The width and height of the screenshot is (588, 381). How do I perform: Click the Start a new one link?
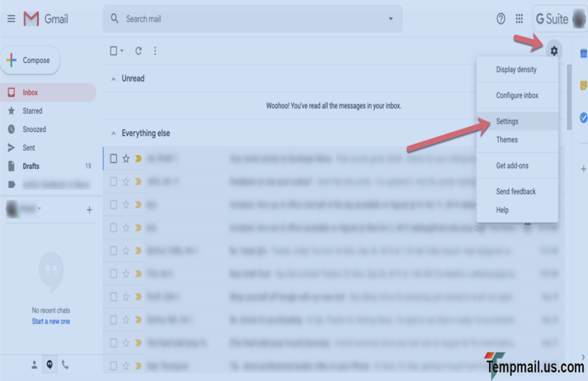tap(51, 321)
